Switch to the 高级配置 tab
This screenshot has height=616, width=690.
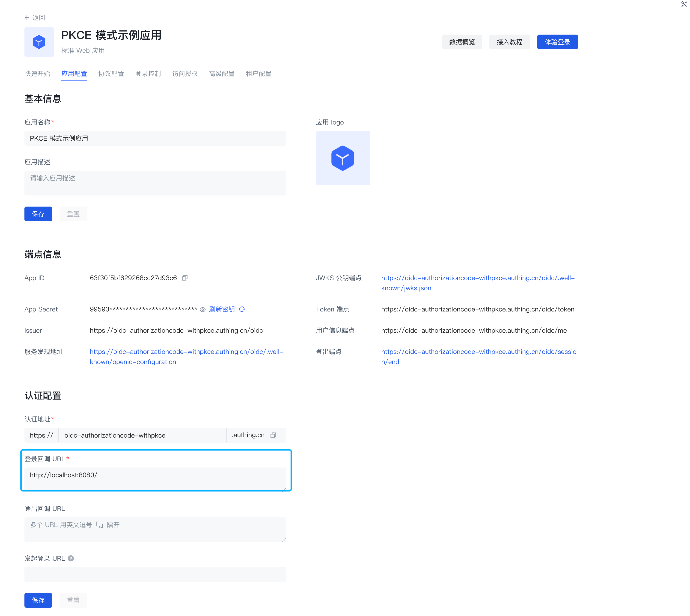pos(221,74)
